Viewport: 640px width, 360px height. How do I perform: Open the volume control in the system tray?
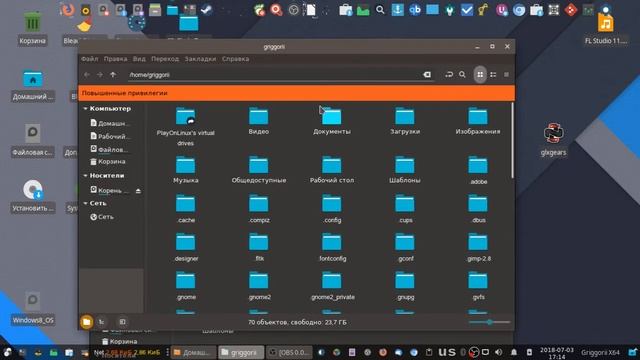(x=499, y=352)
